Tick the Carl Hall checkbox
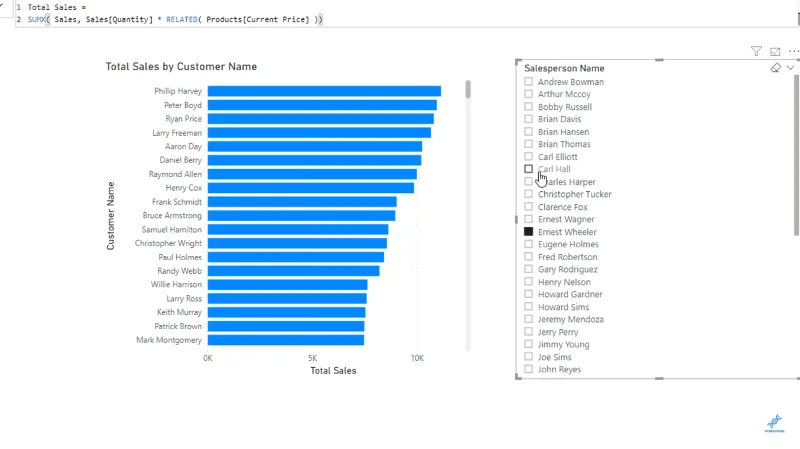 tap(529, 169)
